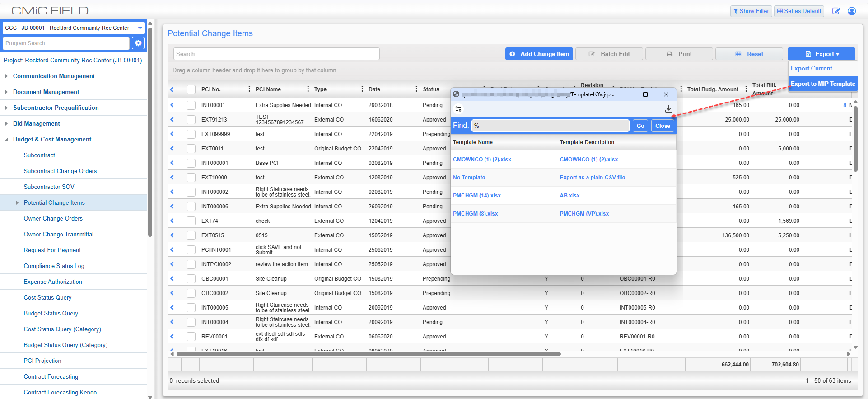Click the sidebar vertical scrollbar

point(150,131)
